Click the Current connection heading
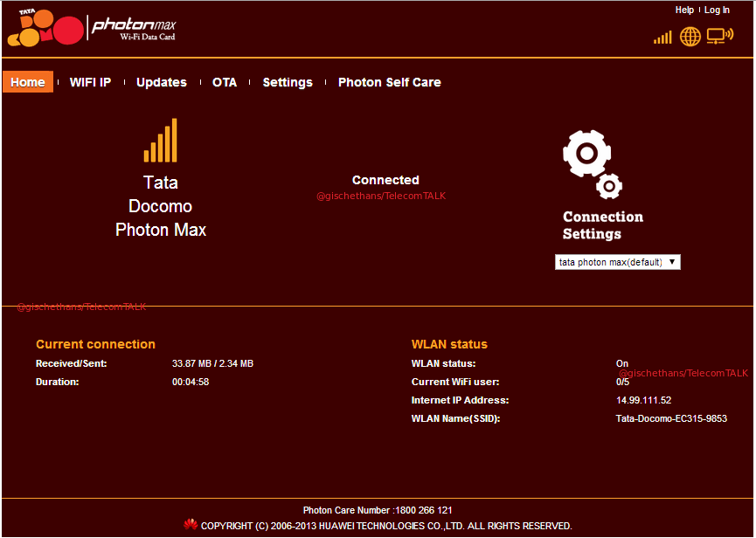Viewport: 756px width, 538px height. click(95, 344)
